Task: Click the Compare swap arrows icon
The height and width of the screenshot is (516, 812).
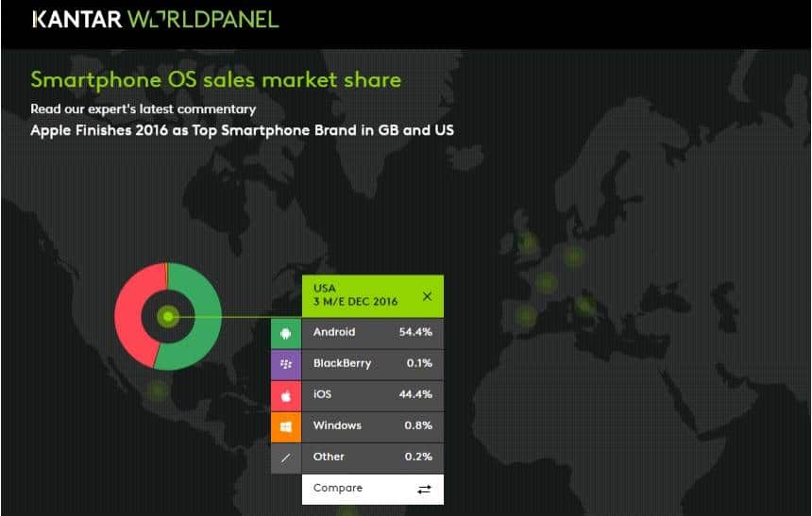Action: 424,489
